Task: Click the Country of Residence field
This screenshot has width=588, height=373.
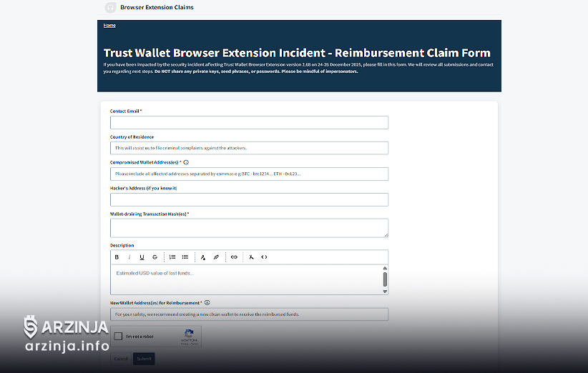Action: [249, 148]
